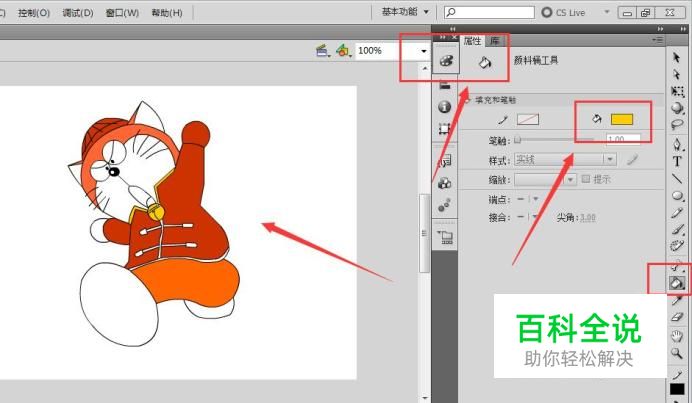
Task: Click the cat's yellow bell on stage
Action: [x=156, y=212]
